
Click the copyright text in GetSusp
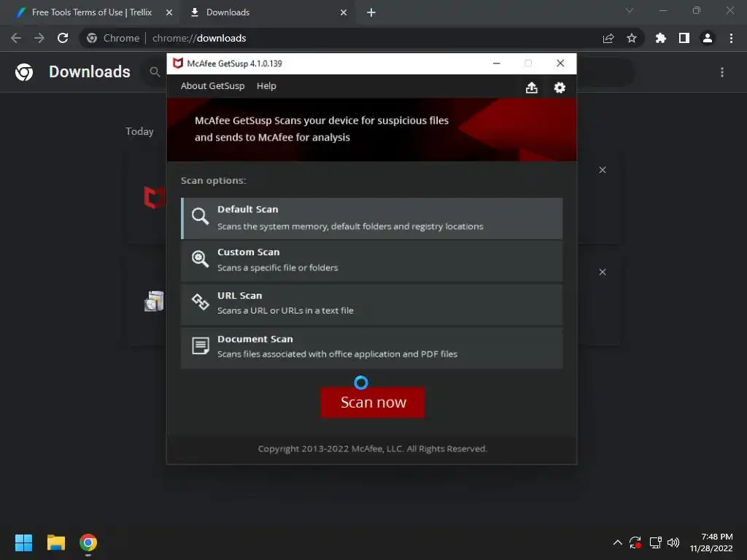coord(373,448)
